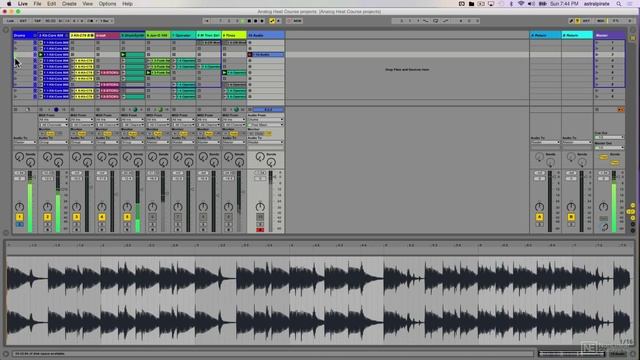Solo the Drums group track
The height and width of the screenshot is (360, 640).
click(x=19, y=224)
